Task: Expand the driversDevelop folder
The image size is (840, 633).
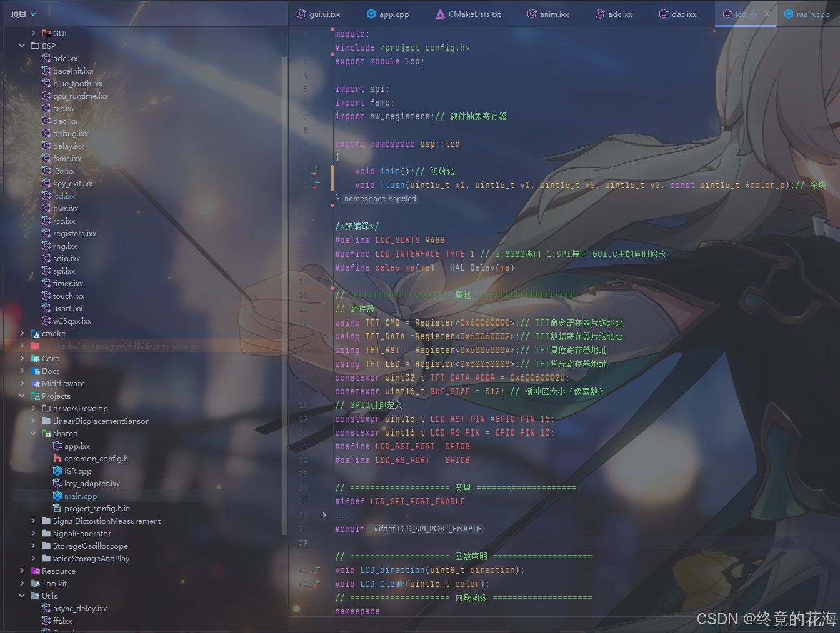Action: tap(33, 408)
